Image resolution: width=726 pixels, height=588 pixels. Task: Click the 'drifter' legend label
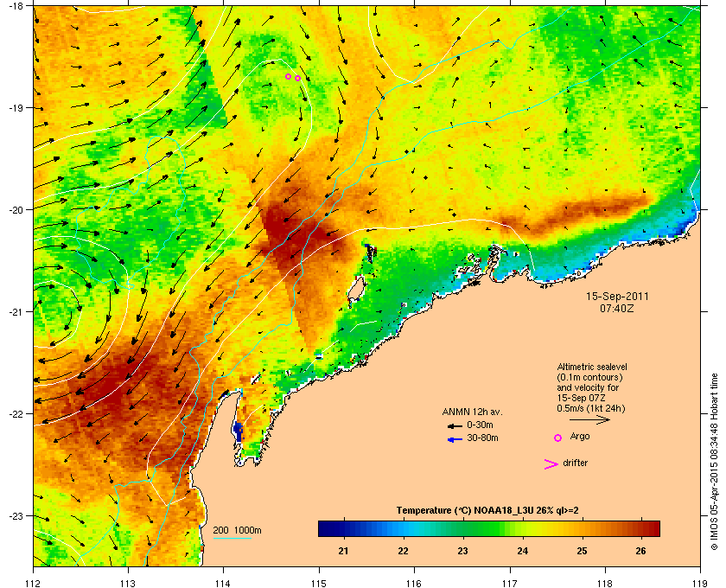click(x=576, y=463)
